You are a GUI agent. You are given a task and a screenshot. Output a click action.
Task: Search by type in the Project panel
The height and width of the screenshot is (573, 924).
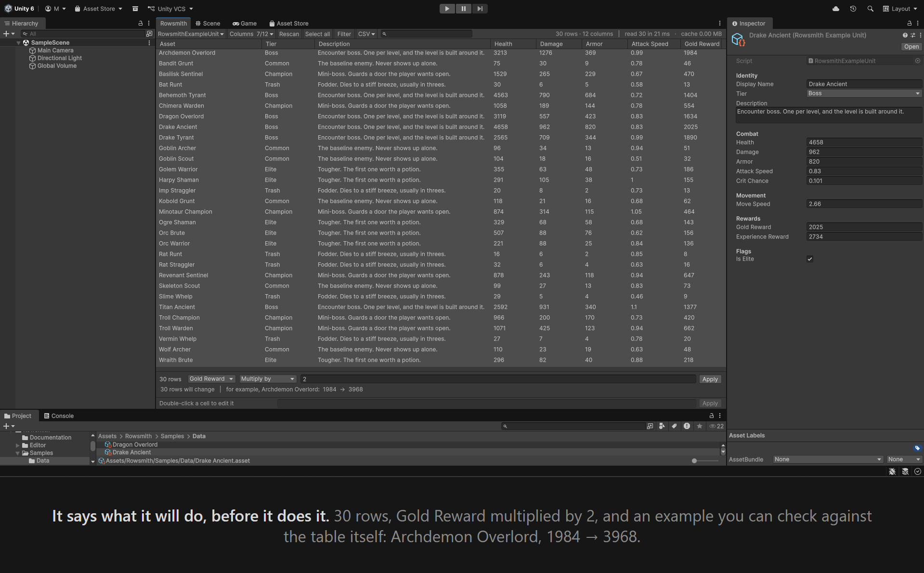pyautogui.click(x=662, y=426)
